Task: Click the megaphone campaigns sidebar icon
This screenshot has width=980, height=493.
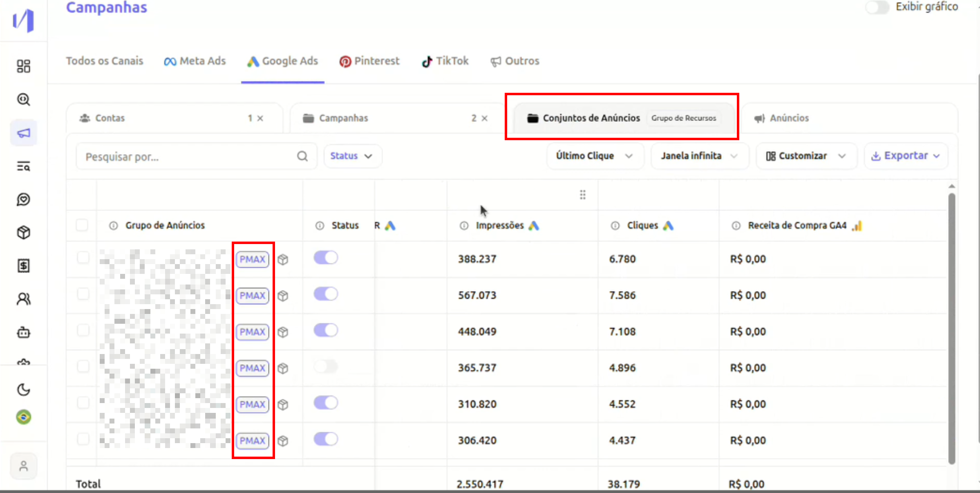Action: coord(23,133)
